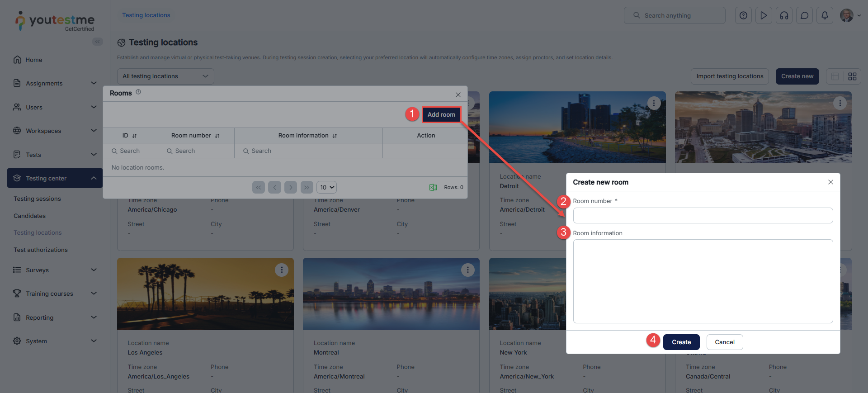Click the Room information text area
Viewport: 868px width, 393px height.
pyautogui.click(x=703, y=281)
